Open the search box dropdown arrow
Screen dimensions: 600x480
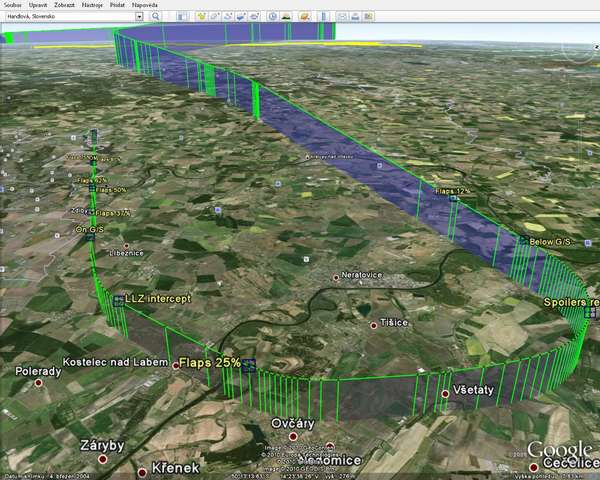coord(139,17)
